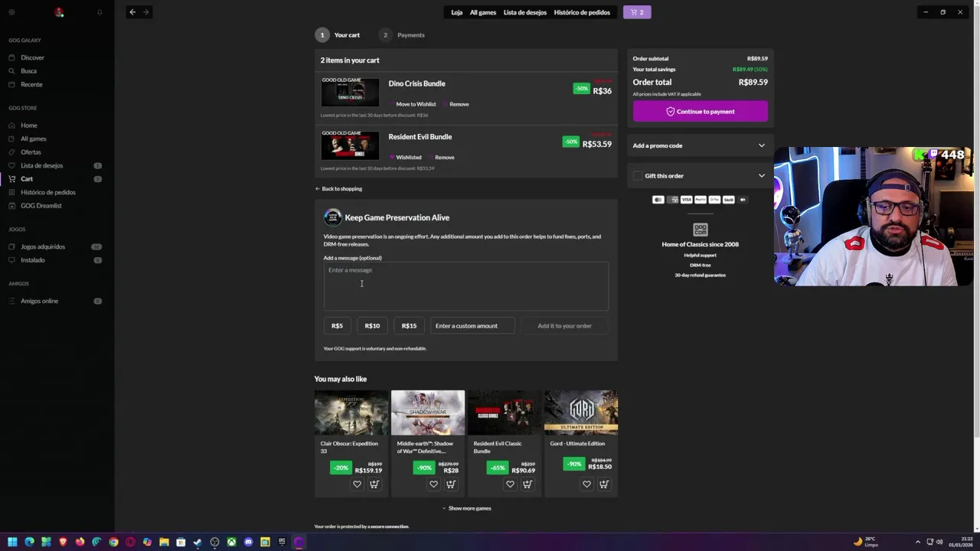Open Home under GOG Store sidebar
The image size is (980, 551).
[28, 126]
